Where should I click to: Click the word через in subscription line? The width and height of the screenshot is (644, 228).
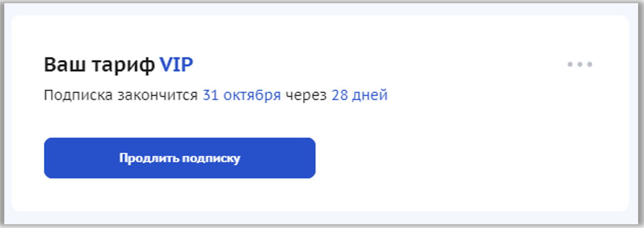tap(306, 96)
